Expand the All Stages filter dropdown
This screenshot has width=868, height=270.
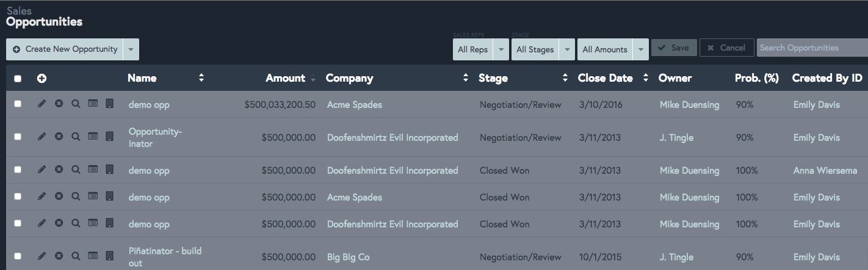pos(543,49)
